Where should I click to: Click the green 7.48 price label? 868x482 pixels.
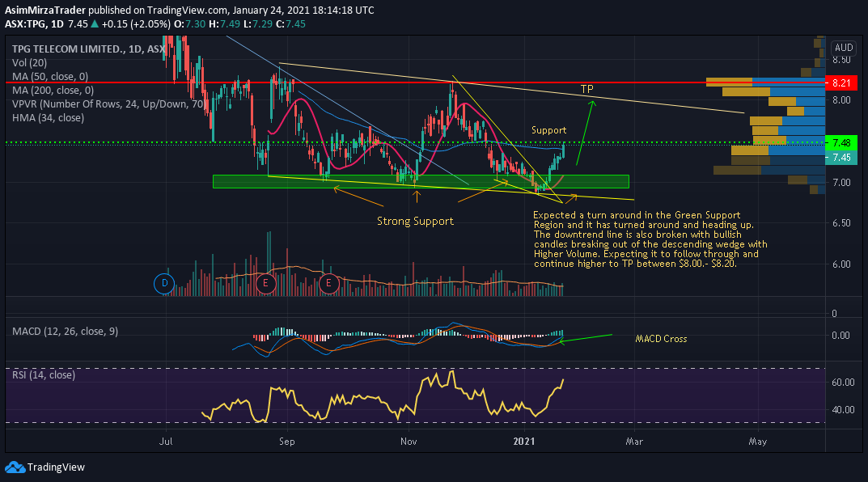point(841,143)
